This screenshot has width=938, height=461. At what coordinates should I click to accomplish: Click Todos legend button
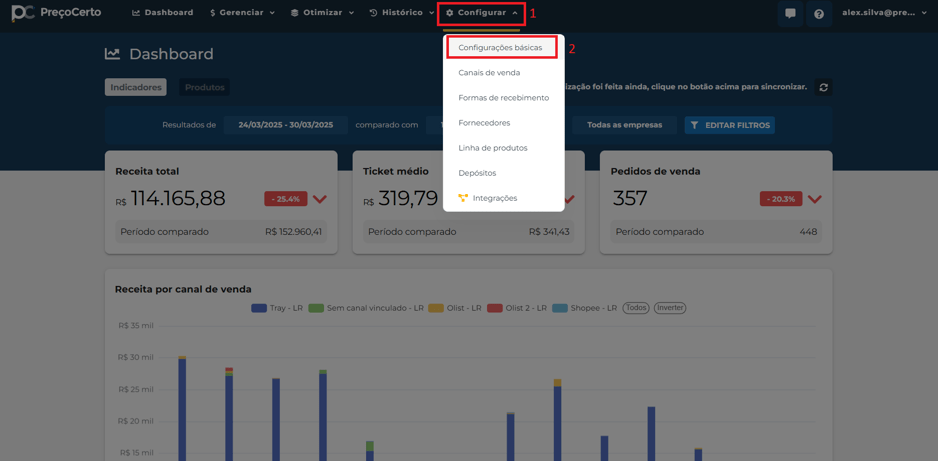pos(636,308)
